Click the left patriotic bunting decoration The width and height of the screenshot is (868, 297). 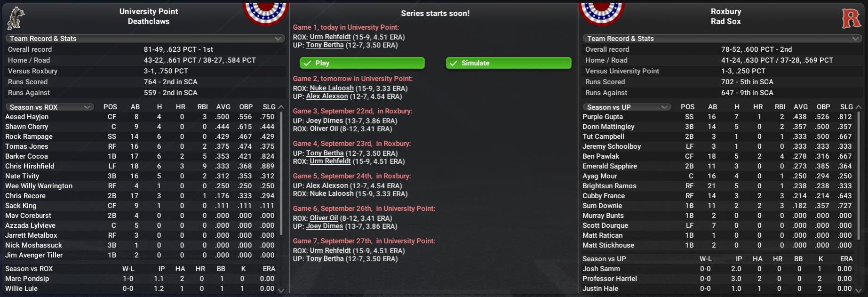(265, 13)
